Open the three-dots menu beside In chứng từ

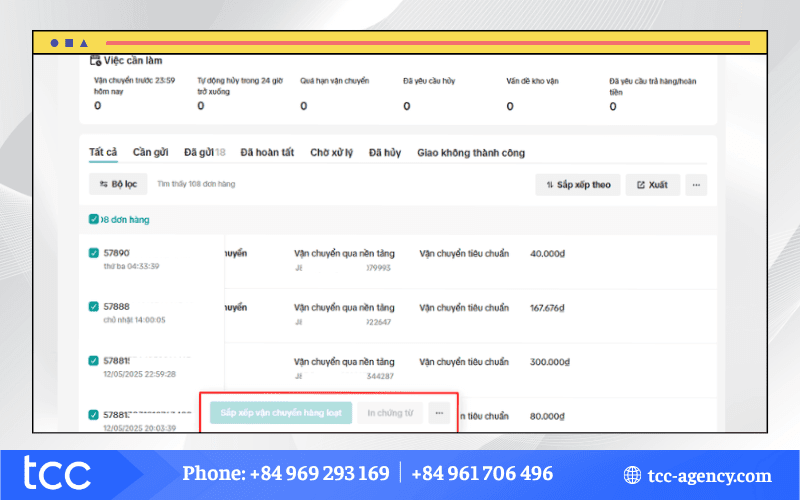[439, 413]
